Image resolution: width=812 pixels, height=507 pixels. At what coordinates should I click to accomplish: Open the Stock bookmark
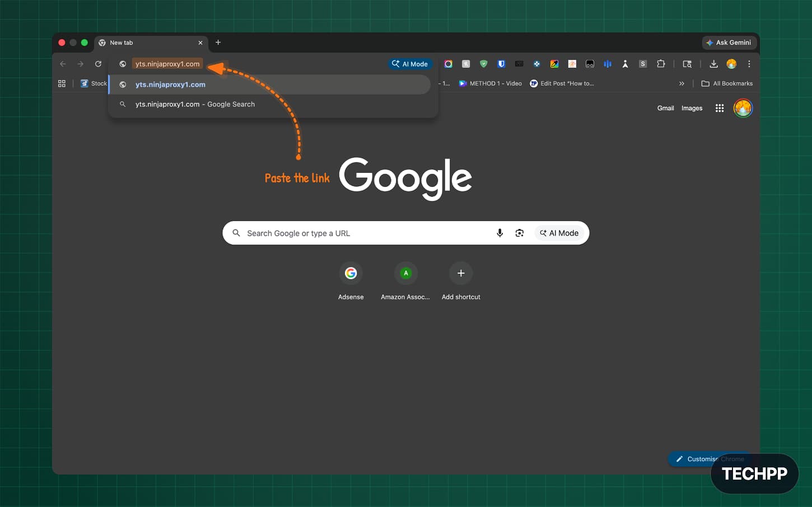point(94,83)
